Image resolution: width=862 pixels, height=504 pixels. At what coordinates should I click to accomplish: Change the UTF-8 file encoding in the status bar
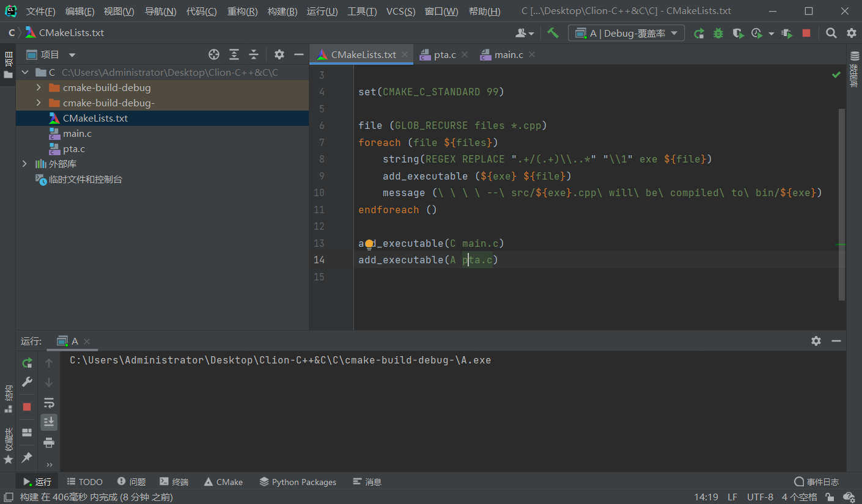(x=760, y=497)
